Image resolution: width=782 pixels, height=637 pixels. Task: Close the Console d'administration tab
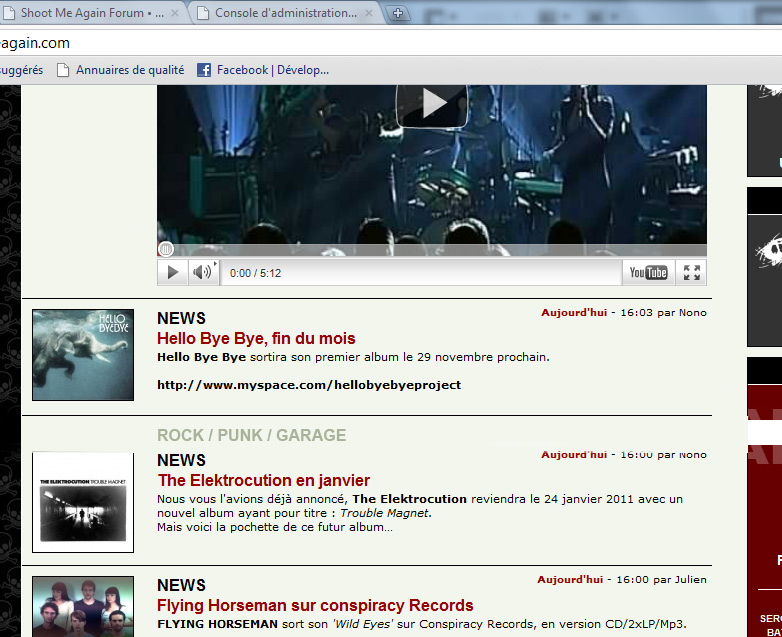[x=369, y=13]
